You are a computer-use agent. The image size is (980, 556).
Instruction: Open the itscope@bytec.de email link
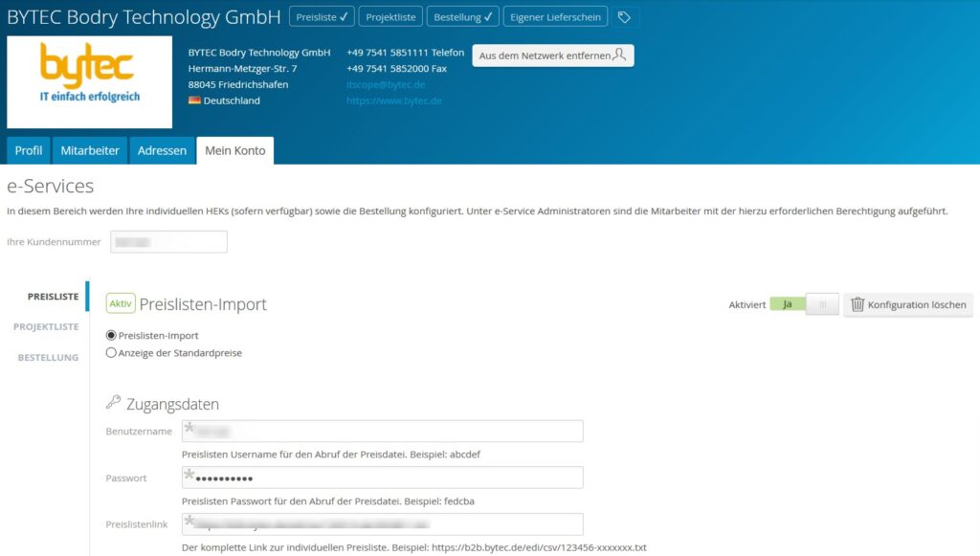pyautogui.click(x=386, y=84)
